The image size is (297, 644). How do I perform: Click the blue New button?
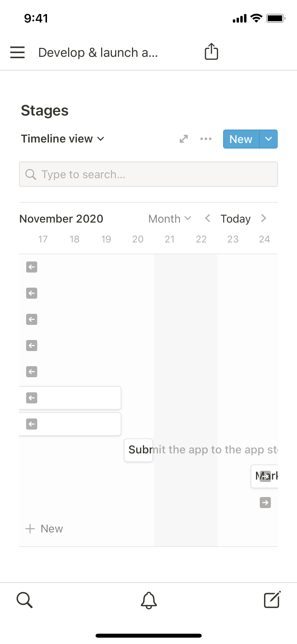coord(241,139)
